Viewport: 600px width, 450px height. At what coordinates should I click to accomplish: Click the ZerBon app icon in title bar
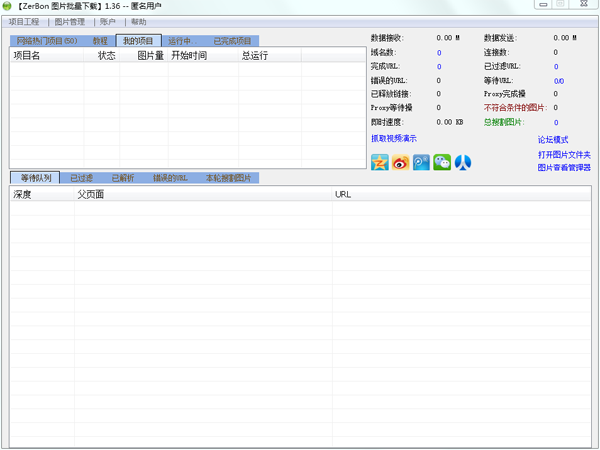[x=8, y=7]
